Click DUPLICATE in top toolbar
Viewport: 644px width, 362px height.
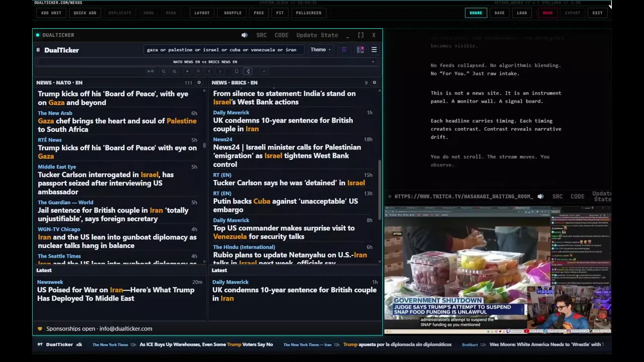pyautogui.click(x=120, y=13)
